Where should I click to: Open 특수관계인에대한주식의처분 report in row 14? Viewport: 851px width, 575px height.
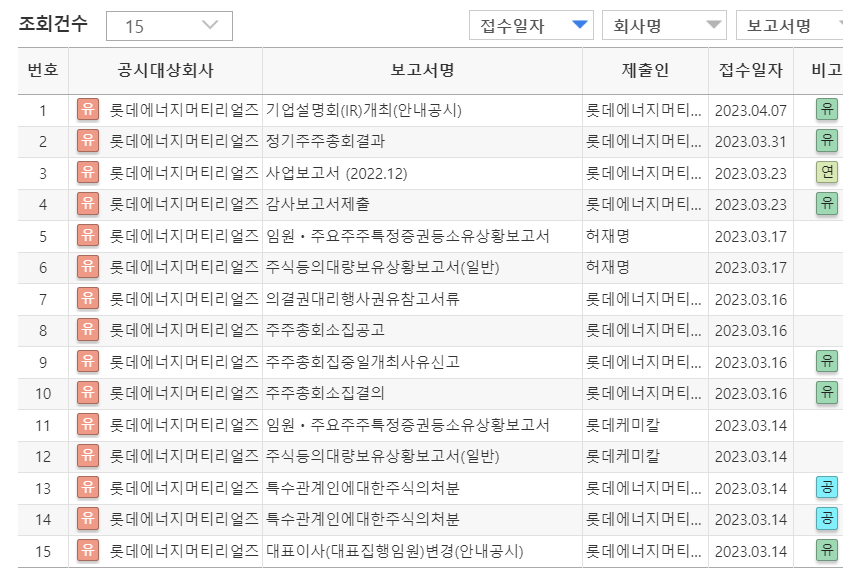coord(363,519)
